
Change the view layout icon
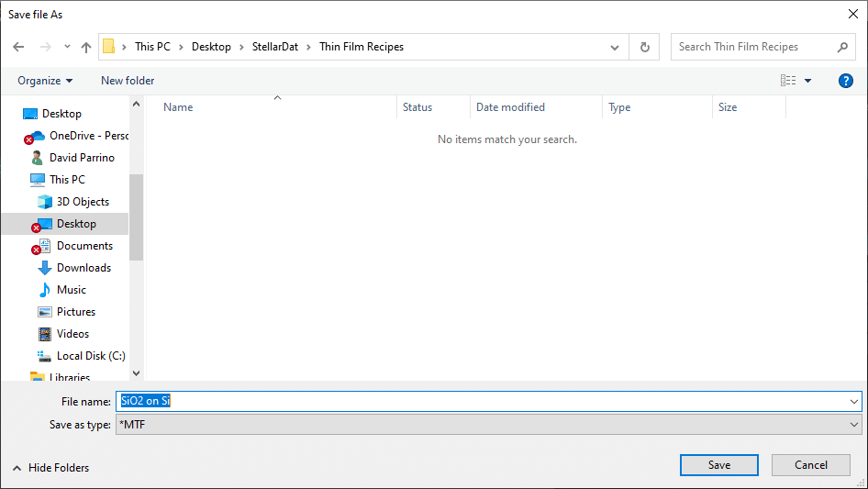pos(788,81)
